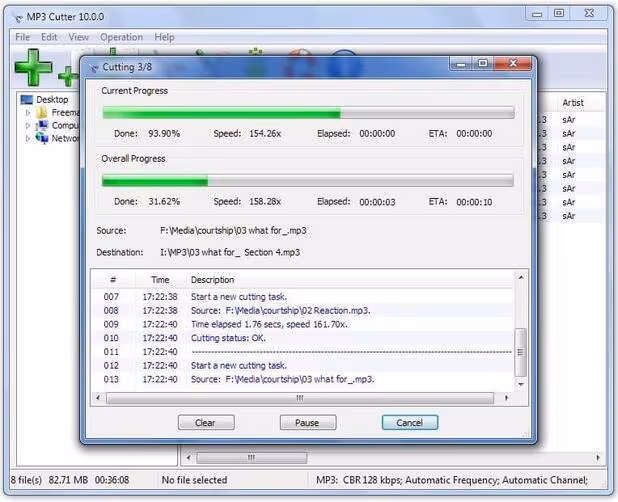Minimize the Cutting 3/8 dialog
618x502 pixels.
[462, 64]
